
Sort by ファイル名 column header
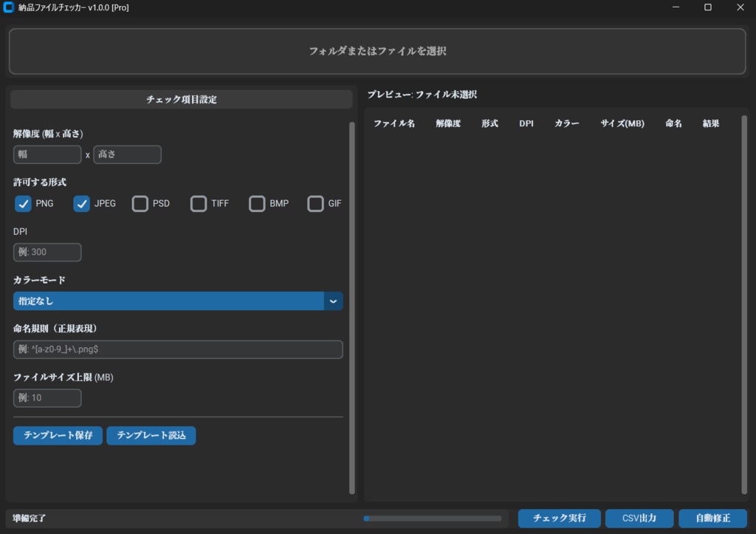[394, 123]
